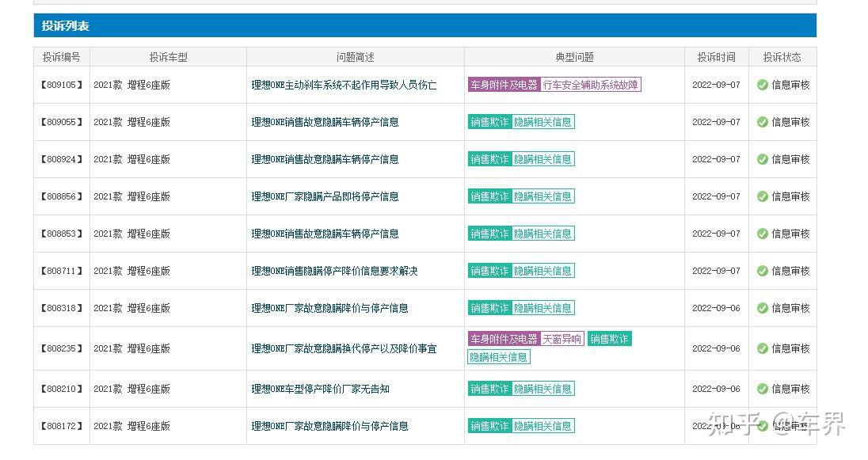Open complaint 理想ONE主动刹车系统不起作用导致人员伤亡
Screen dimensions: 868x460
[344, 85]
